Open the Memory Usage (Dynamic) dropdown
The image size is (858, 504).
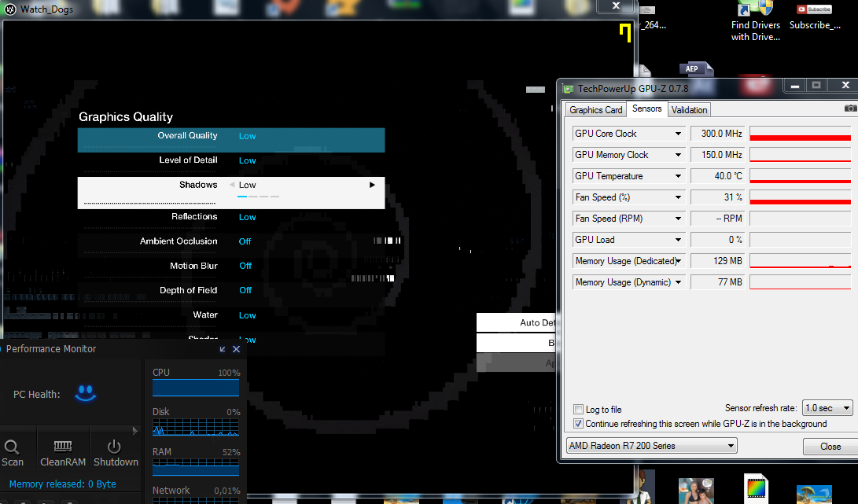678,282
